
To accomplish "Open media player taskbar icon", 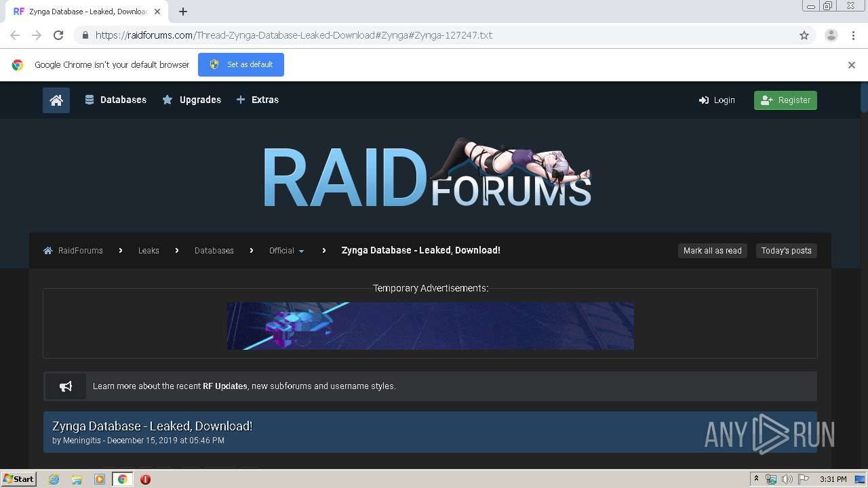I will [x=100, y=479].
